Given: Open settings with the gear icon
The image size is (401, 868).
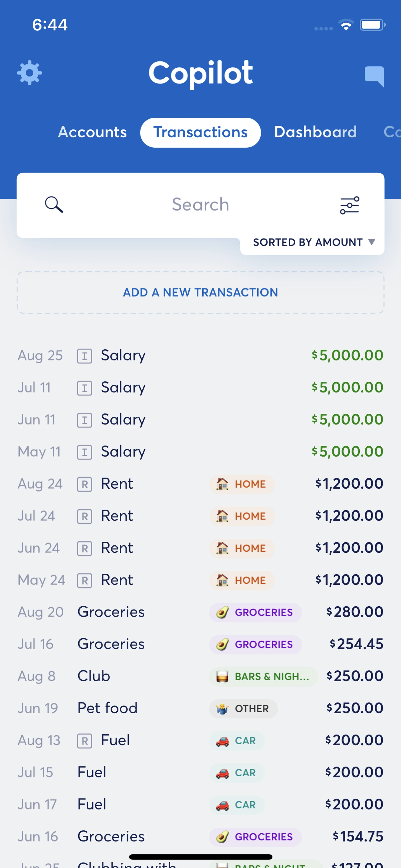Looking at the screenshot, I should [x=30, y=73].
